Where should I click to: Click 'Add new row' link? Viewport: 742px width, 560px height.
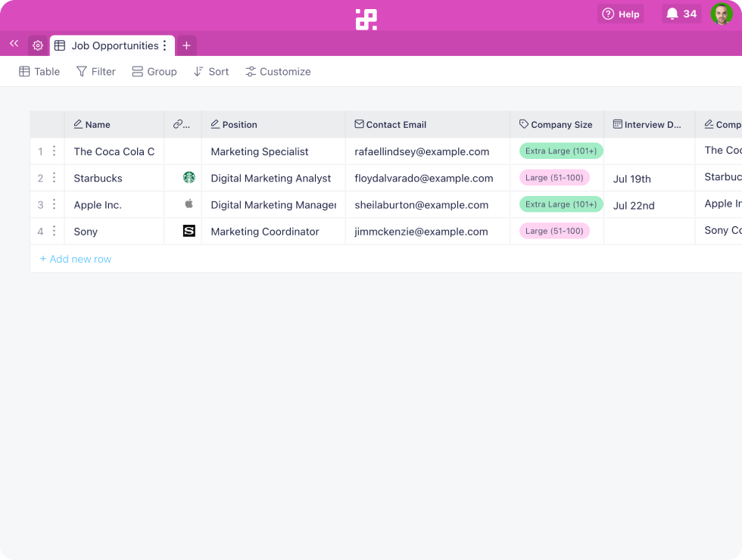[76, 259]
